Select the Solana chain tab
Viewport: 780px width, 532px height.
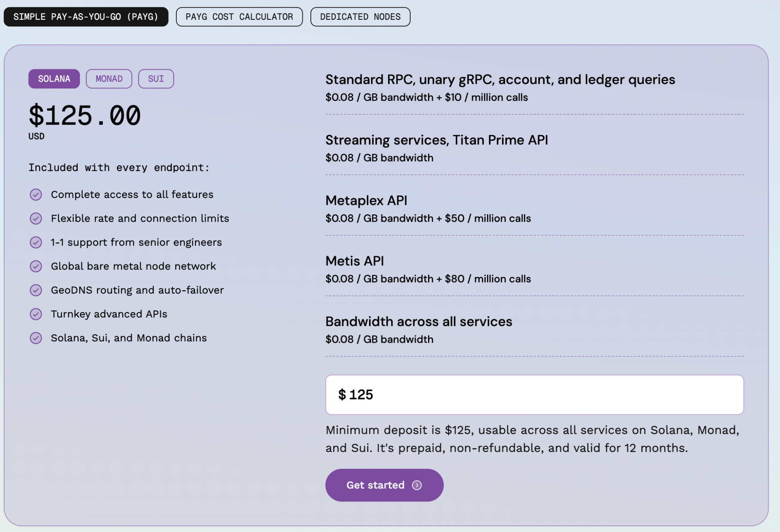coord(54,79)
